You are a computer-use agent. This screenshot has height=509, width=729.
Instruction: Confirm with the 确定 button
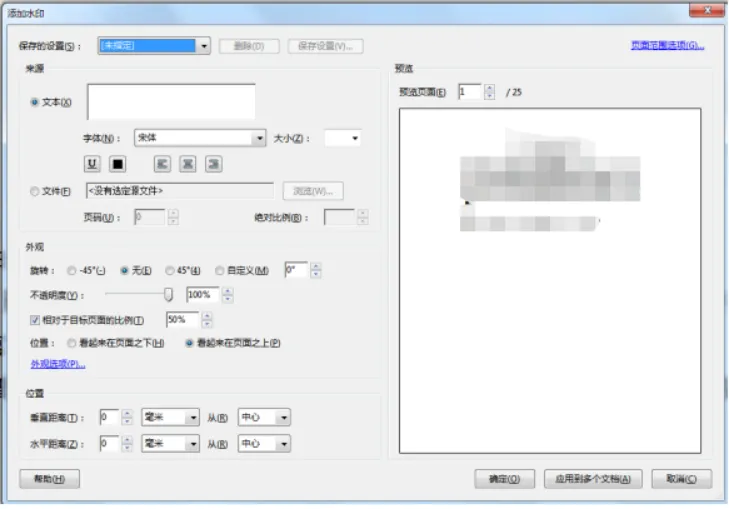click(504, 479)
